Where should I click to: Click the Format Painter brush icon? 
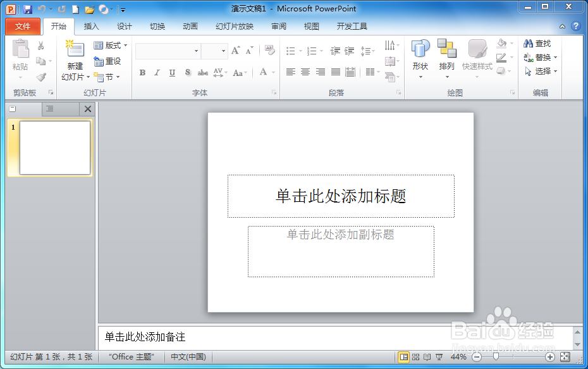pyautogui.click(x=41, y=77)
